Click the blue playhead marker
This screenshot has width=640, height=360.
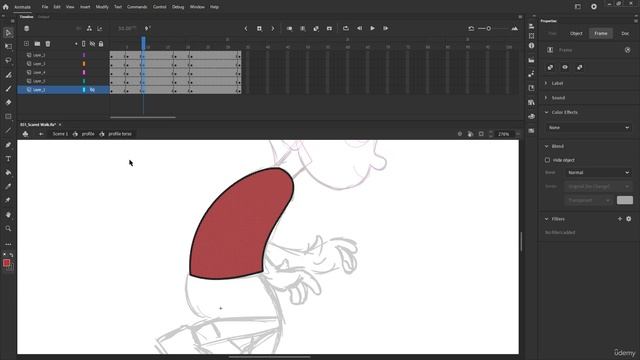(143, 42)
